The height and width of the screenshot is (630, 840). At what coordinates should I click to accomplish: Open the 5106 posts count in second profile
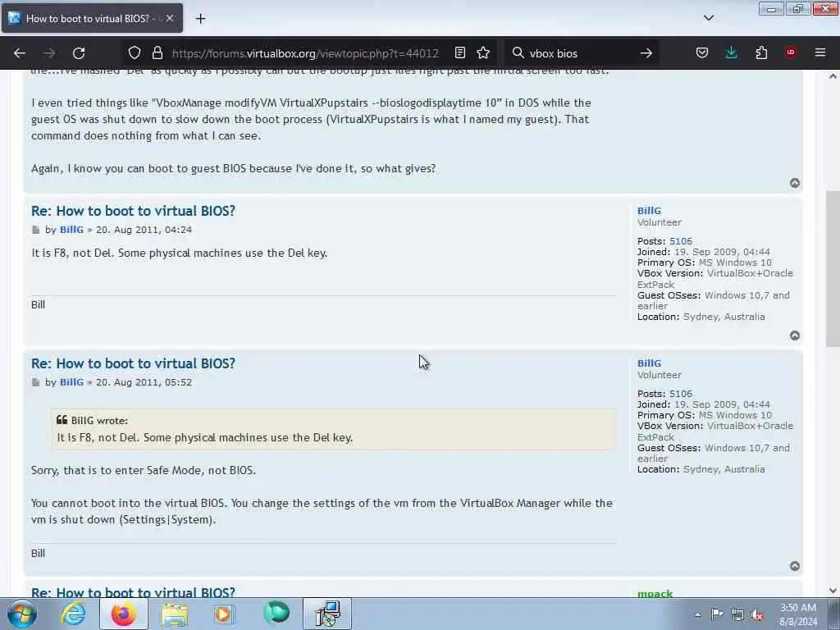click(680, 394)
